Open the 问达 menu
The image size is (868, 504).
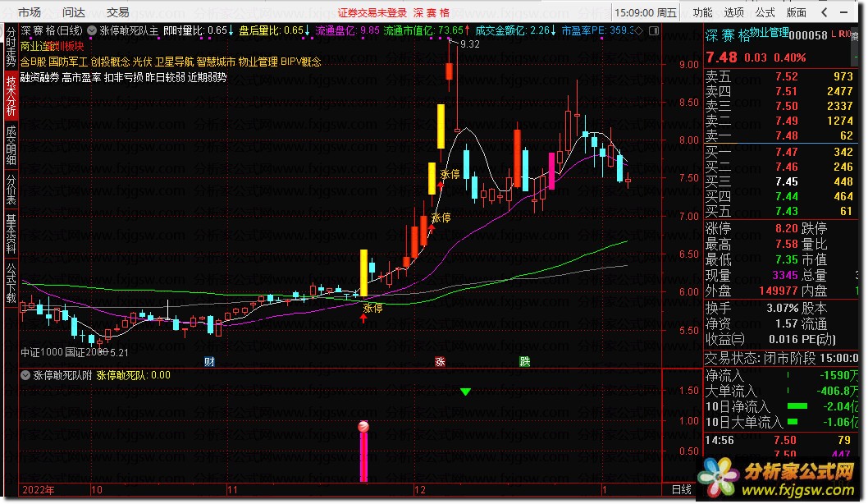74,12
